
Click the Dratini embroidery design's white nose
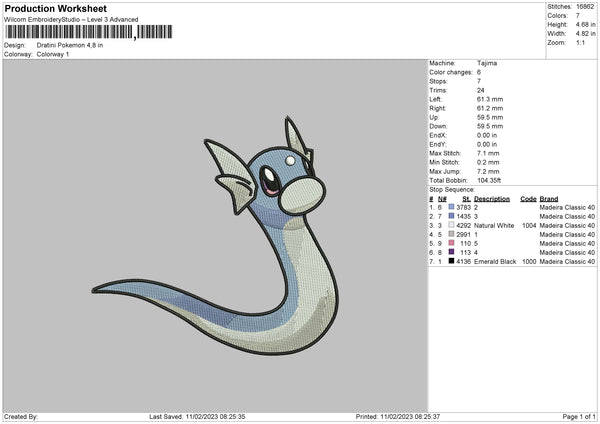point(302,195)
